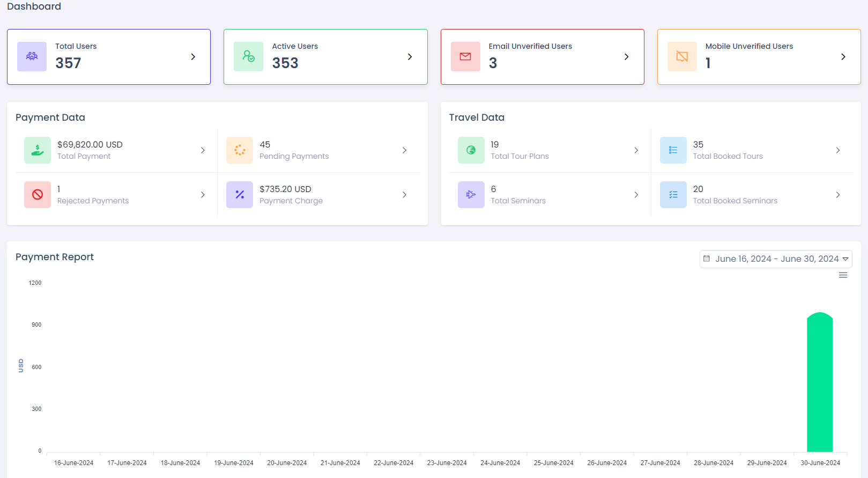868x478 pixels.
Task: Click the 1200 y-axis value
Action: click(x=35, y=283)
